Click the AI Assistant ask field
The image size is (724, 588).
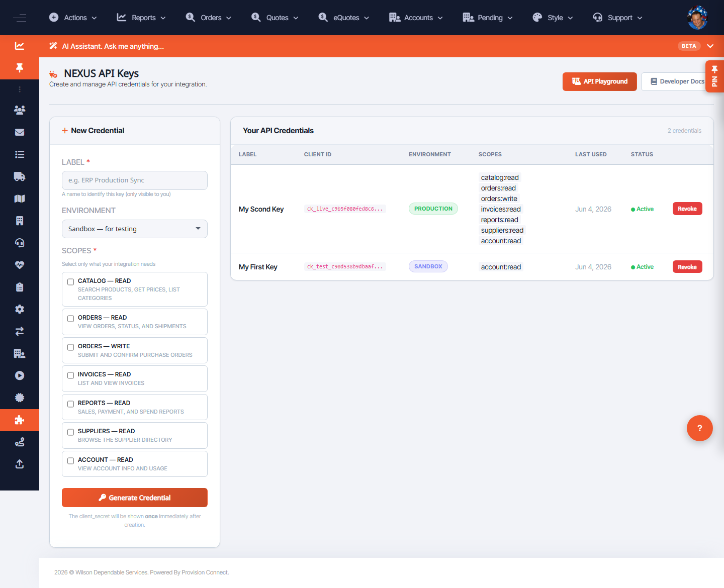click(x=113, y=46)
